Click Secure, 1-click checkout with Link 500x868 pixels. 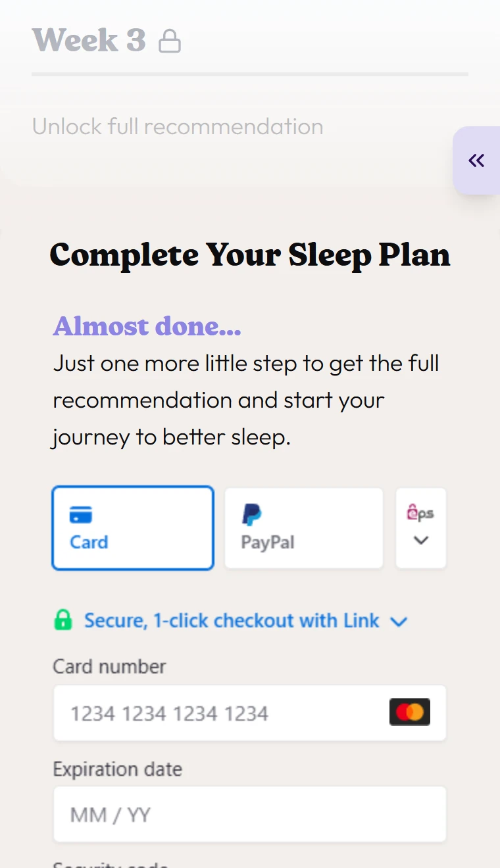[x=230, y=620]
